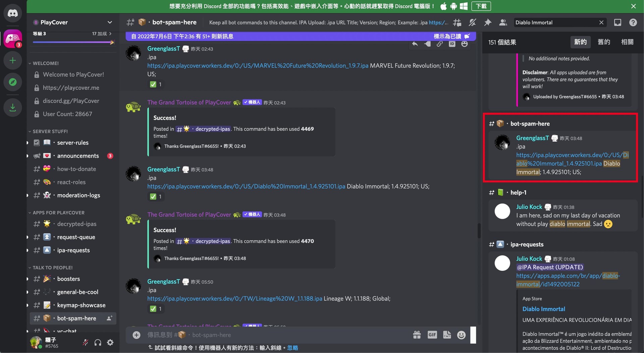
Task: Attach file plus button in message box
Action: coord(137,335)
